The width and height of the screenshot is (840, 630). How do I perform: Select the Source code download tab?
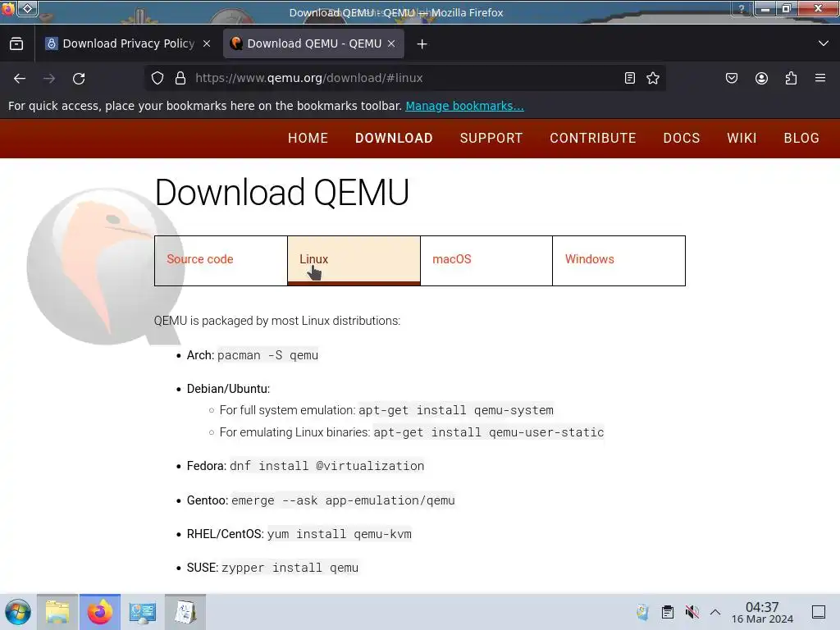pyautogui.click(x=221, y=260)
